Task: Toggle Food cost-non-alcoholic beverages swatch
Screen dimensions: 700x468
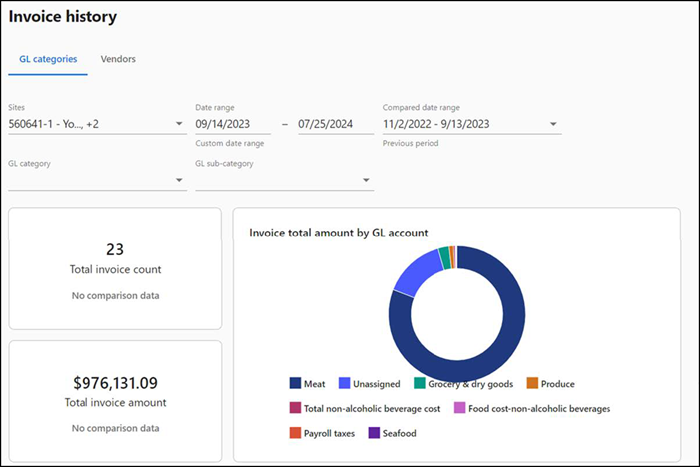Action: (459, 408)
